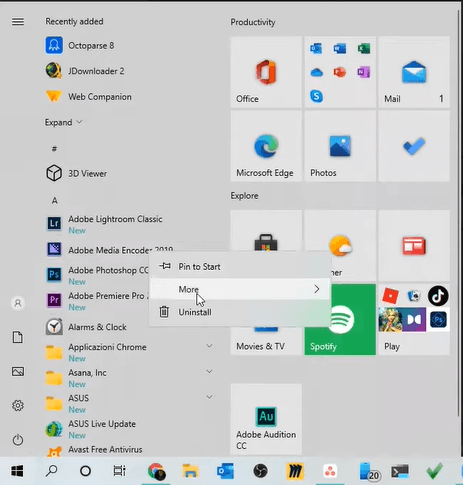Viewport: 463px width, 485px height.
Task: Open taskbar Search
Action: point(52,471)
